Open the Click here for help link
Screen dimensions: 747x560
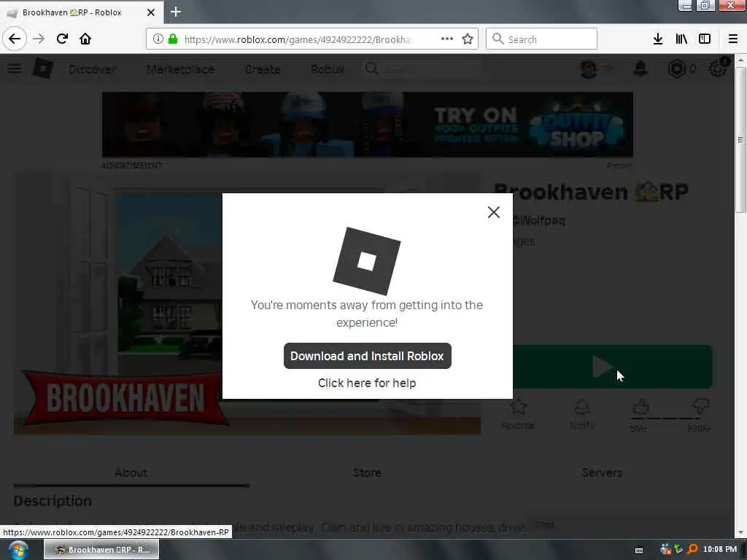pyautogui.click(x=367, y=383)
